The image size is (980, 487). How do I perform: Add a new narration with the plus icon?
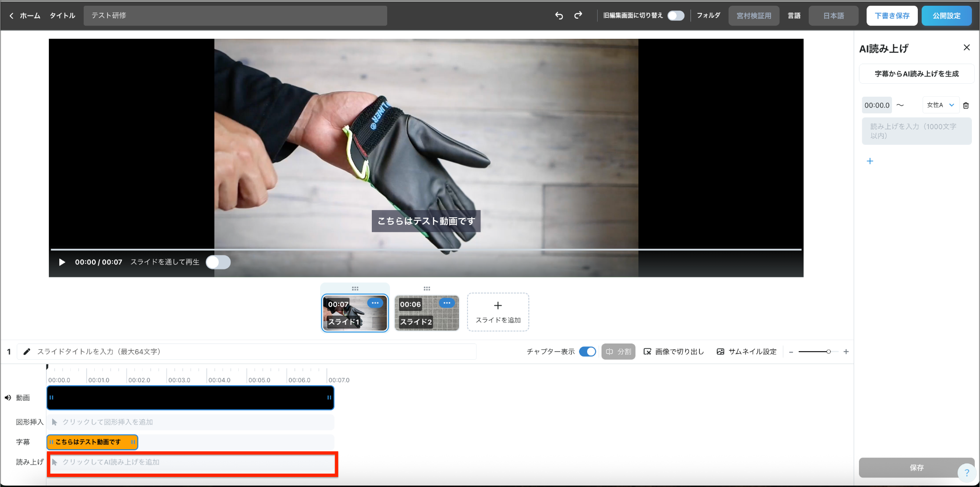click(870, 161)
